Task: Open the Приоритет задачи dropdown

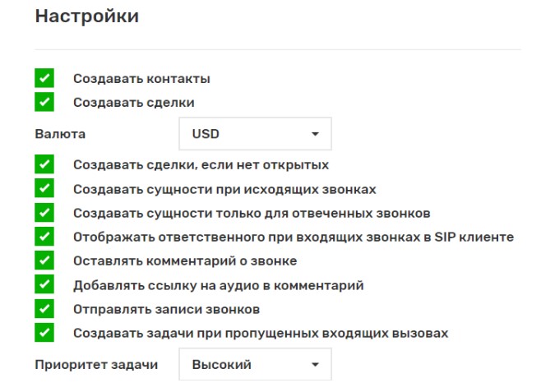Action: pos(254,364)
